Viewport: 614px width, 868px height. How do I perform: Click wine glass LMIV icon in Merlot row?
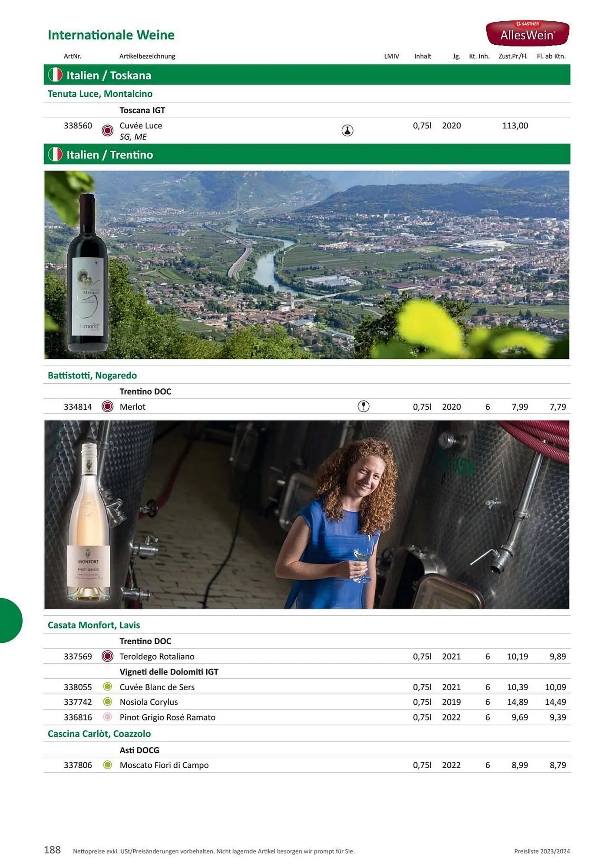pyautogui.click(x=363, y=406)
